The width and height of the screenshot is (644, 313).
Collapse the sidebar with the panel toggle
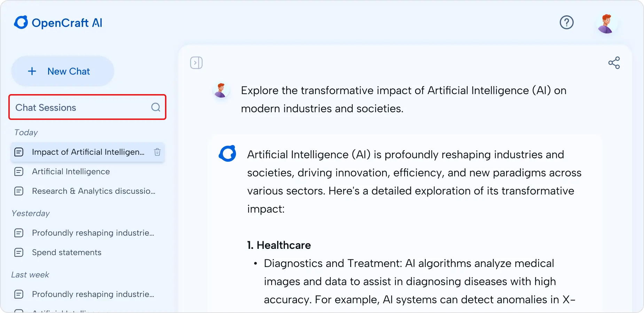coord(196,63)
